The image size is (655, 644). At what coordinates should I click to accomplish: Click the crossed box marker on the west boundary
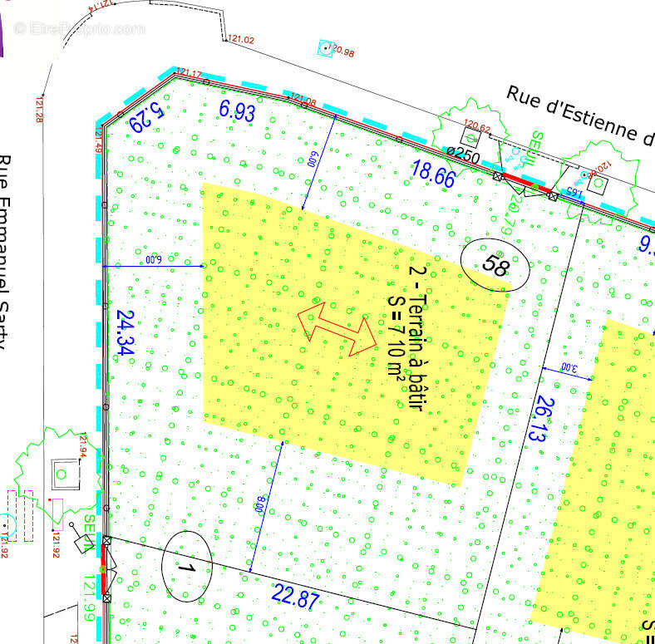tap(106, 541)
